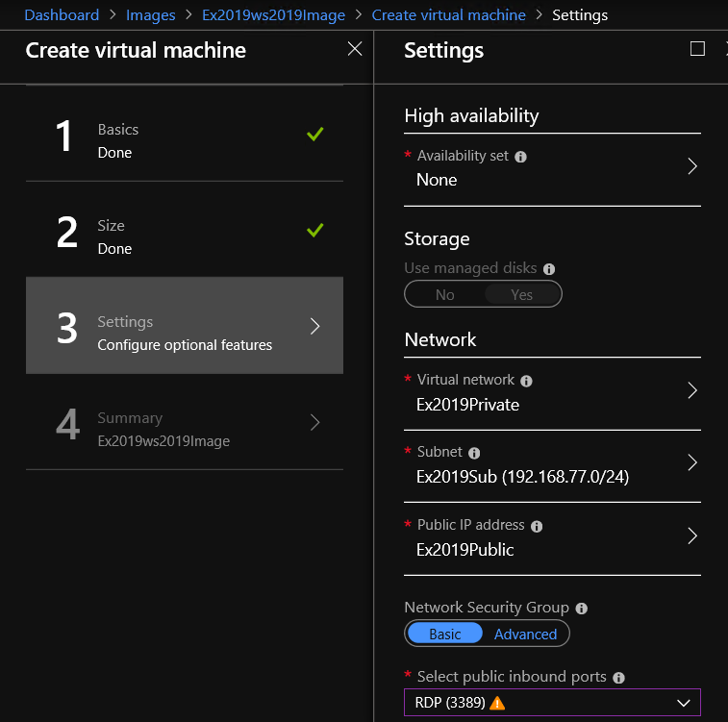Click the Ex2019Public IP value

464,550
